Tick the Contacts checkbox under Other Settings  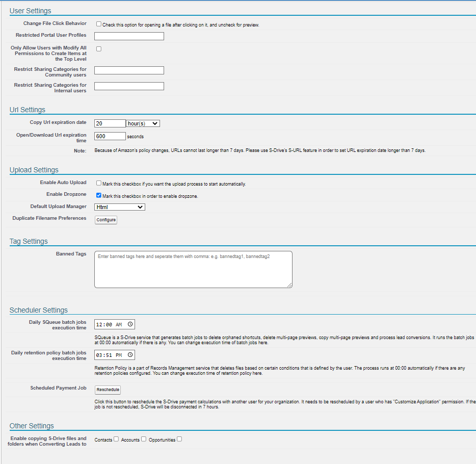click(x=116, y=439)
